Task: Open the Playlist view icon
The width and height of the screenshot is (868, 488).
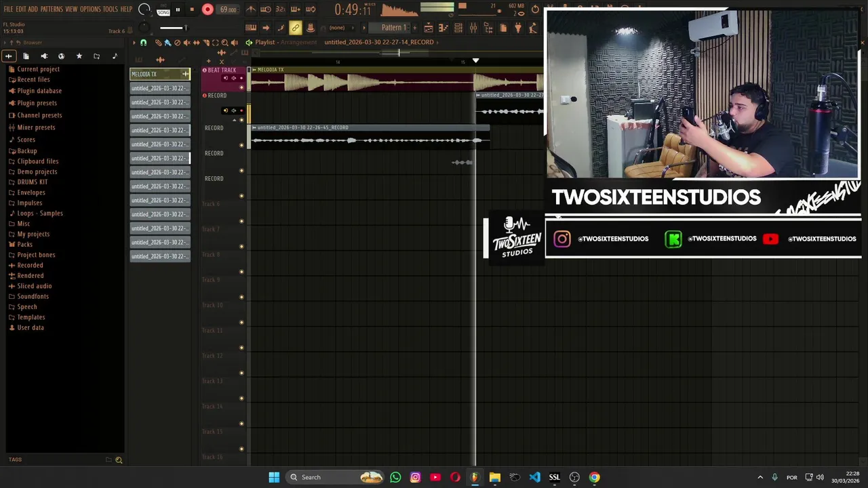Action: [429, 28]
